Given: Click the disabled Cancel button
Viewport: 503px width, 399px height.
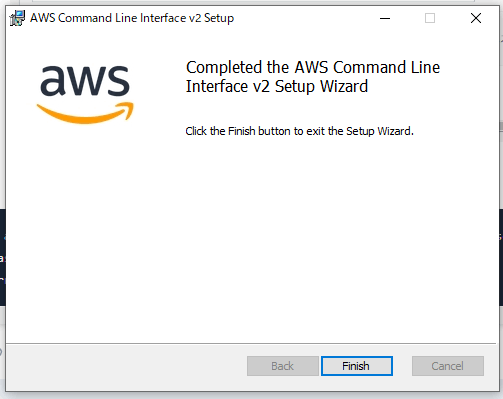Looking at the screenshot, I should [x=448, y=366].
